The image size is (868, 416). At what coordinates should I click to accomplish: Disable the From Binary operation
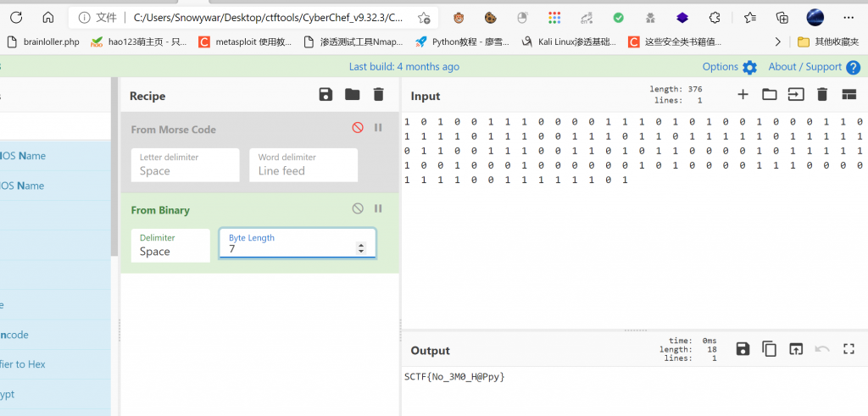coord(358,208)
